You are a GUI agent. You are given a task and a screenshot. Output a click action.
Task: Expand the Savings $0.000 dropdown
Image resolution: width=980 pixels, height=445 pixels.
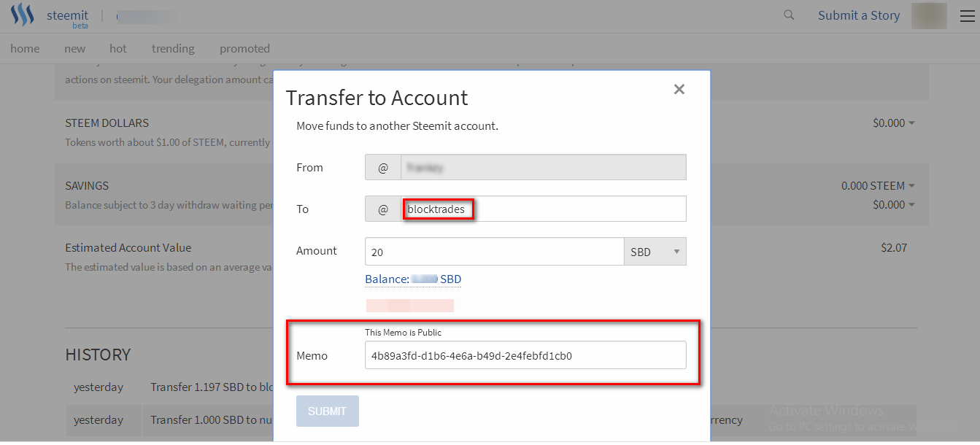[x=894, y=205]
